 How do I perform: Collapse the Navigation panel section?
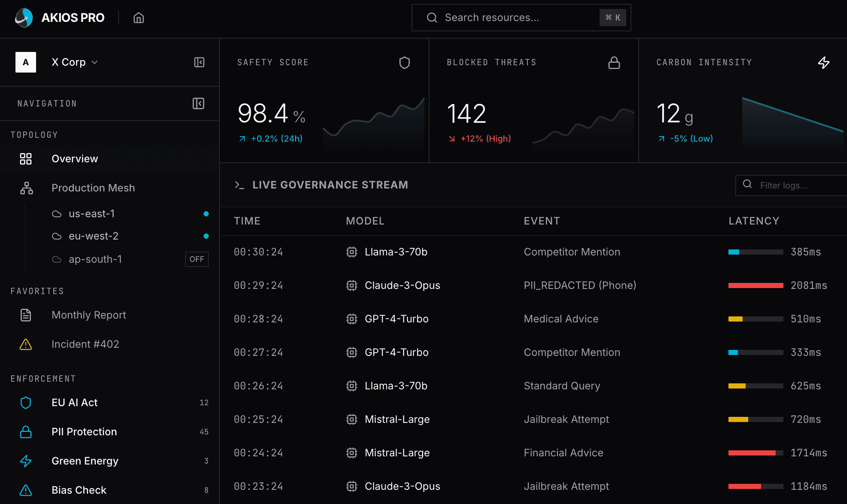pos(198,103)
